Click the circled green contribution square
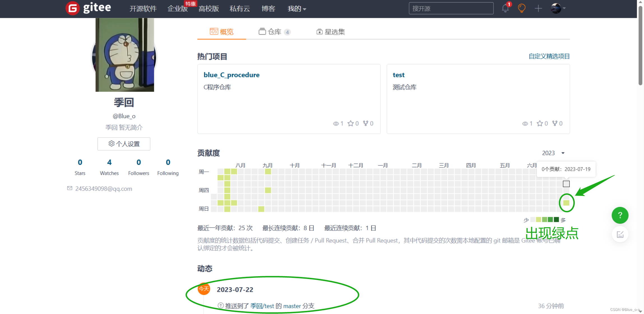 coord(566,203)
